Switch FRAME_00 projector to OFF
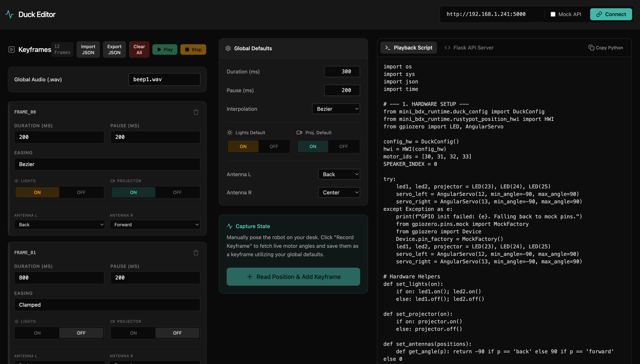Screen dimensions: 640x364 coord(177,192)
